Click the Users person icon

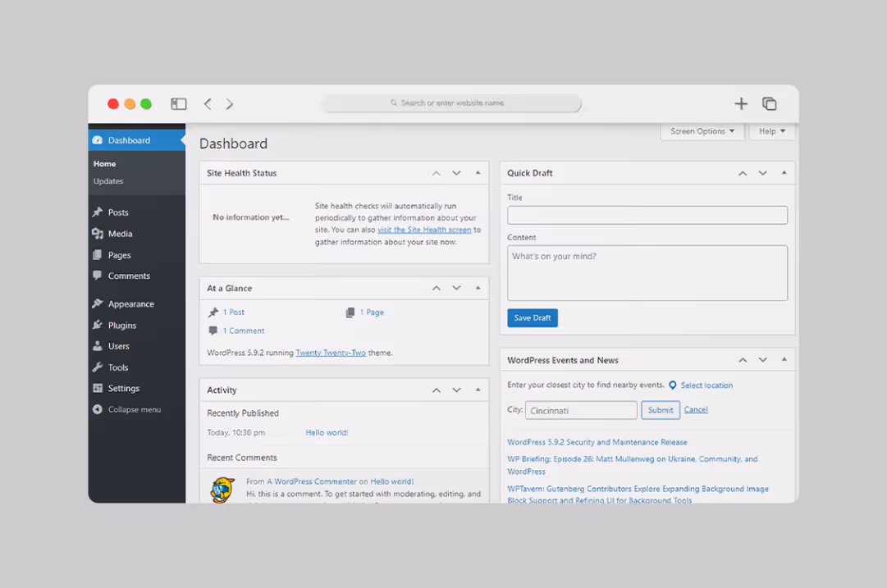98,345
